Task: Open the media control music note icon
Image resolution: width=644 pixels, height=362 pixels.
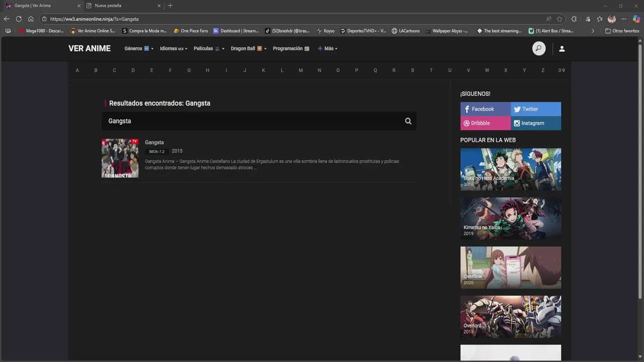Action: [588, 19]
